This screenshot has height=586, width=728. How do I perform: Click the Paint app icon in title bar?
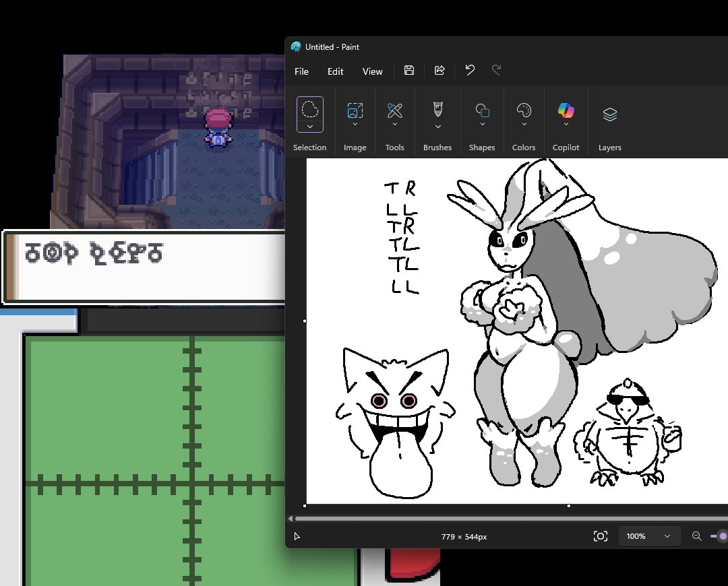(296, 47)
